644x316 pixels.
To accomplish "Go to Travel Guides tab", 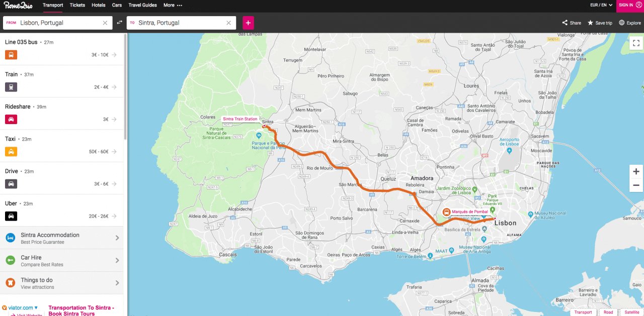I will click(x=142, y=5).
